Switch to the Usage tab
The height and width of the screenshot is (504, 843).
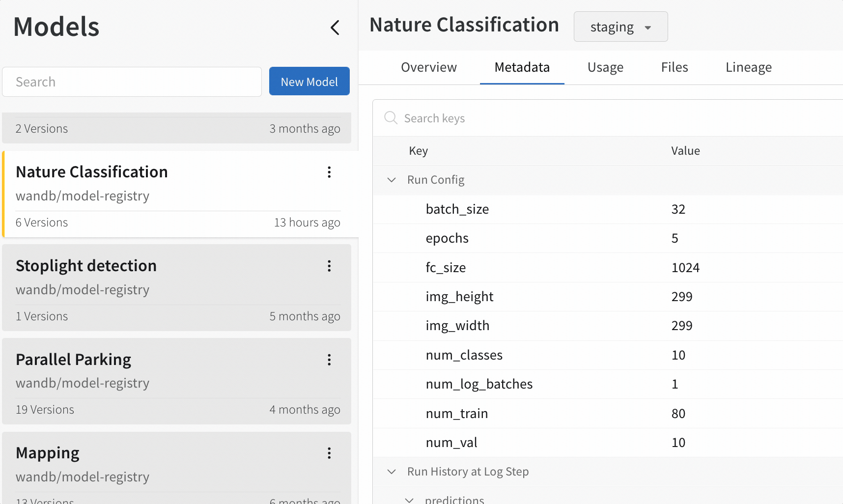click(x=605, y=67)
